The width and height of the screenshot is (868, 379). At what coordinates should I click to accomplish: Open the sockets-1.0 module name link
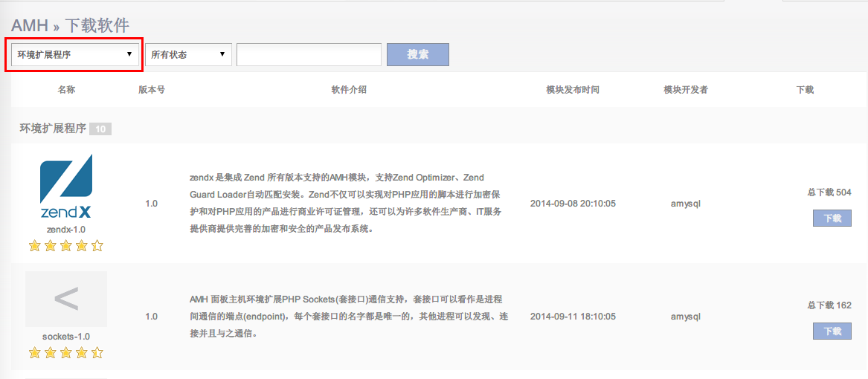click(66, 337)
